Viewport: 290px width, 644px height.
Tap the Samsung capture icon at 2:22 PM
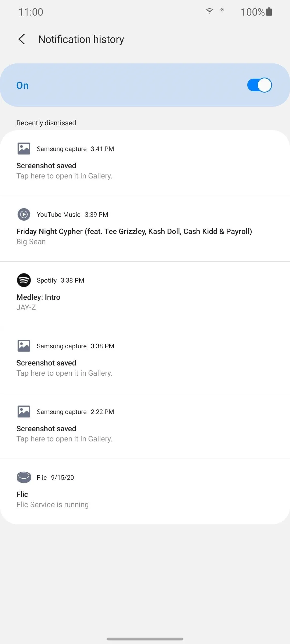click(x=24, y=412)
